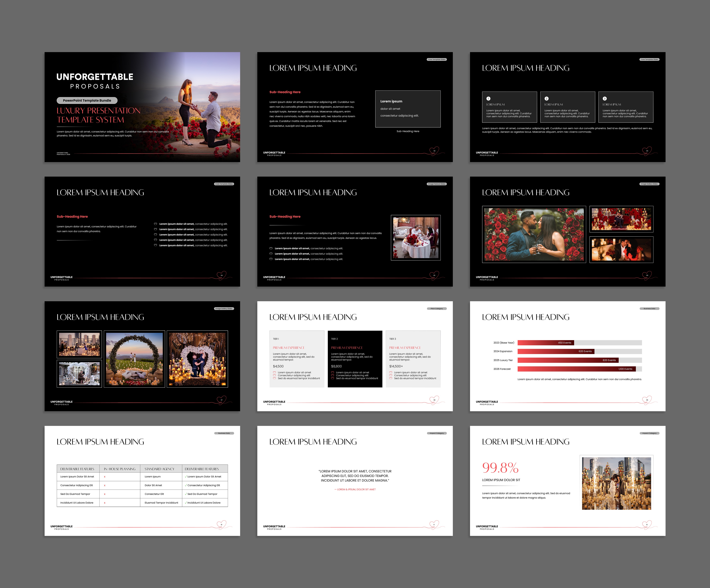This screenshot has width=710, height=588.
Task: Click the Image Feature Slides tag
Action: point(437,184)
